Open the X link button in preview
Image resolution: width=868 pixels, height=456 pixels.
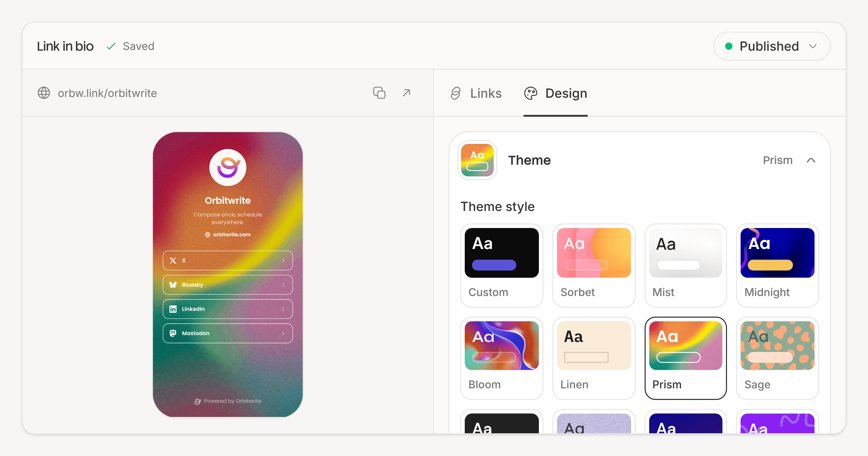[228, 261]
